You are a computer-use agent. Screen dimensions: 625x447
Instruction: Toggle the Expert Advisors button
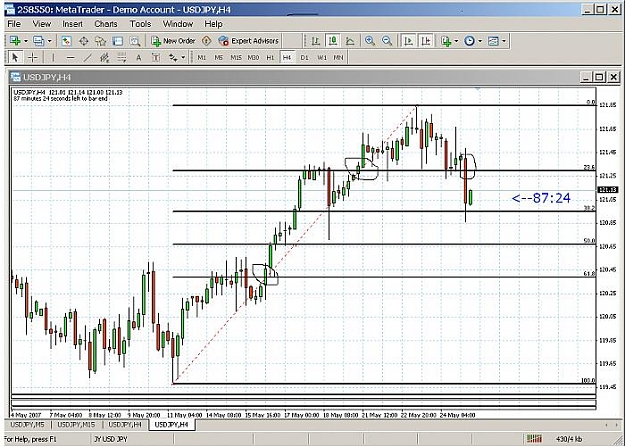click(x=249, y=41)
